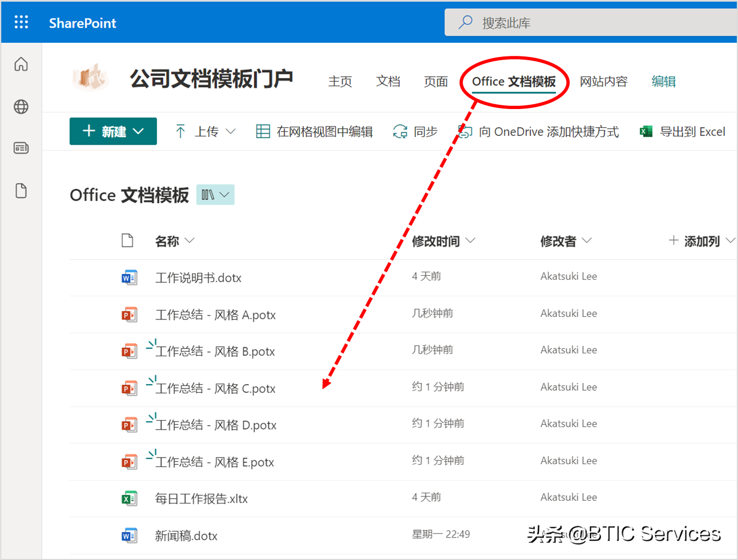
Task: Open file 新闻稿.dotx
Action: click(x=186, y=536)
